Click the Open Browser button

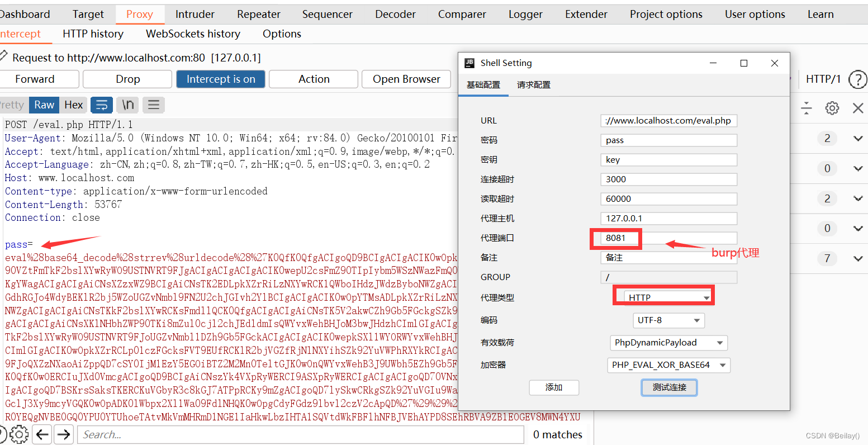click(406, 79)
